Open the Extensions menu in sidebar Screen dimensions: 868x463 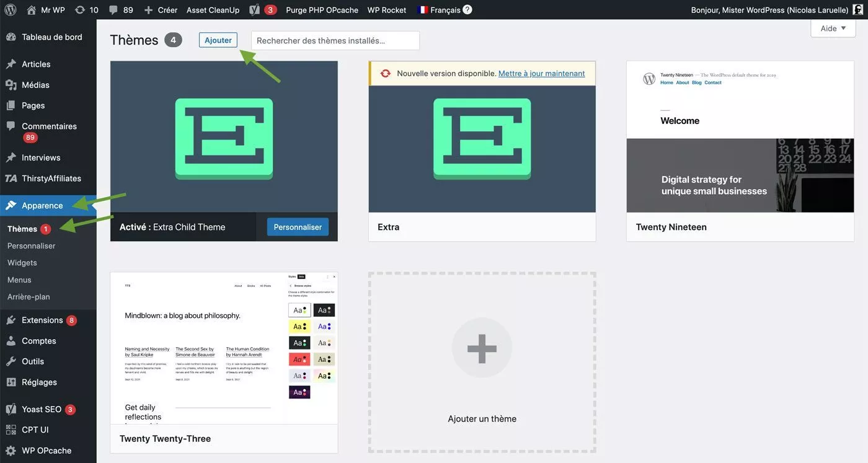click(x=42, y=320)
